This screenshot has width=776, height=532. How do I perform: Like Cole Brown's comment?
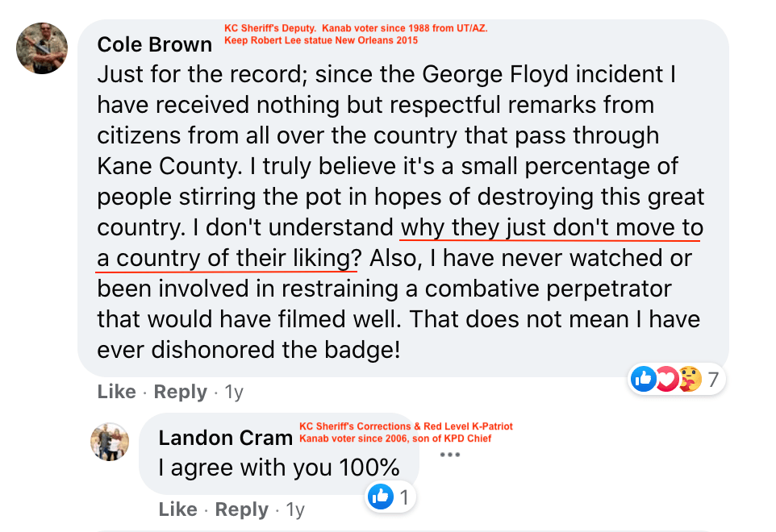tap(116, 392)
